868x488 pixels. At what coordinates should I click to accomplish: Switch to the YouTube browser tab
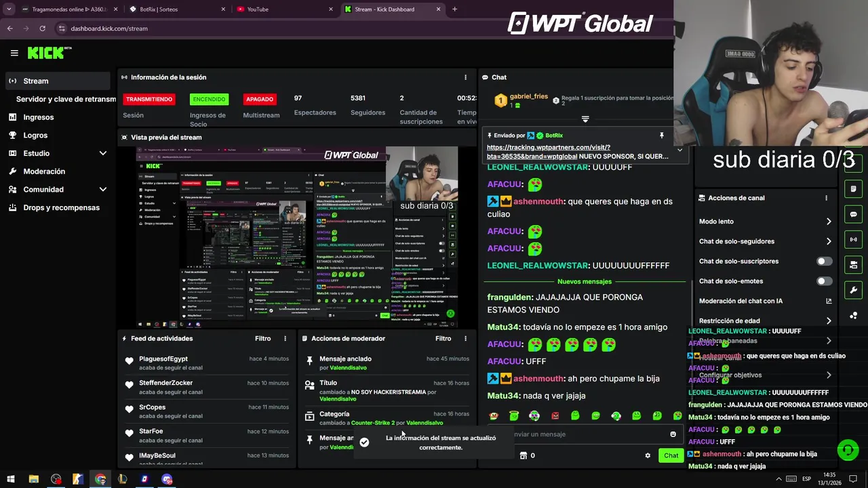tap(285, 9)
